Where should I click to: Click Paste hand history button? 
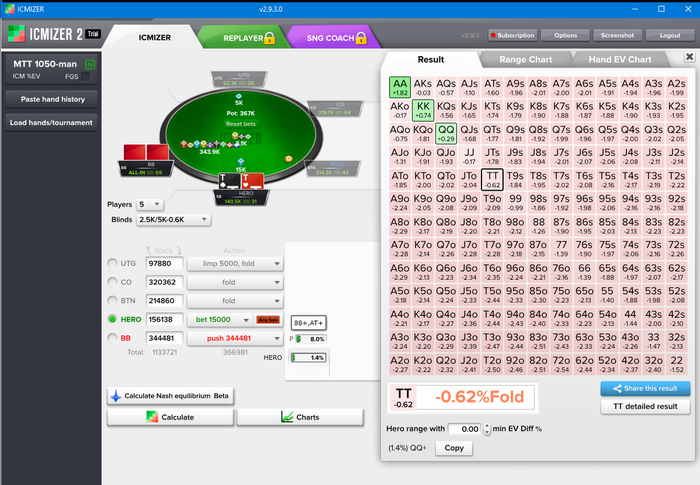[52, 99]
